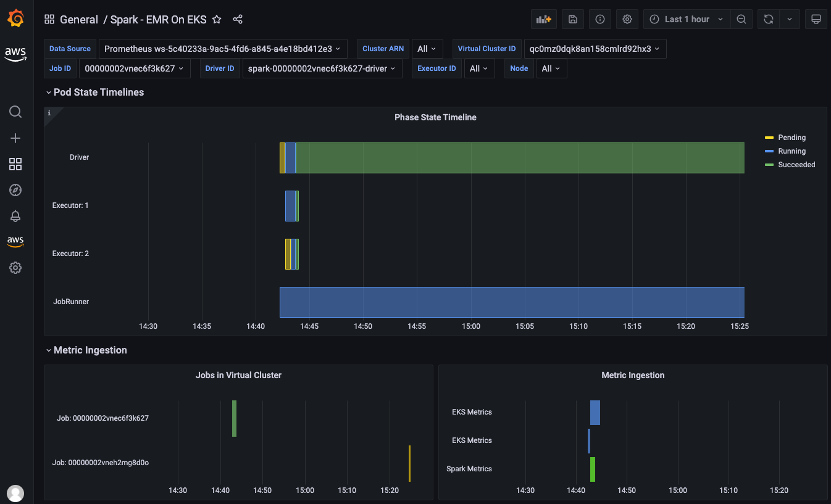Screen dimensions: 831x504
Task: Open Search using the magnifier sidebar icon
Action: (15, 112)
